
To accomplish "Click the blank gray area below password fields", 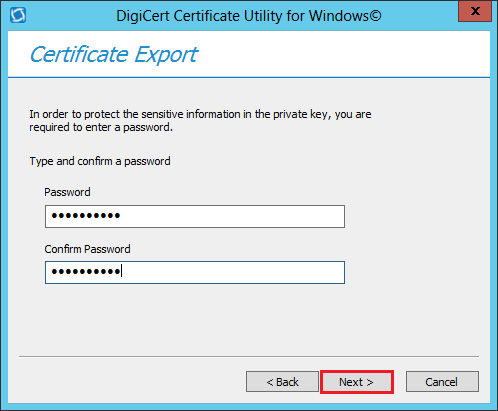I will tap(249, 320).
